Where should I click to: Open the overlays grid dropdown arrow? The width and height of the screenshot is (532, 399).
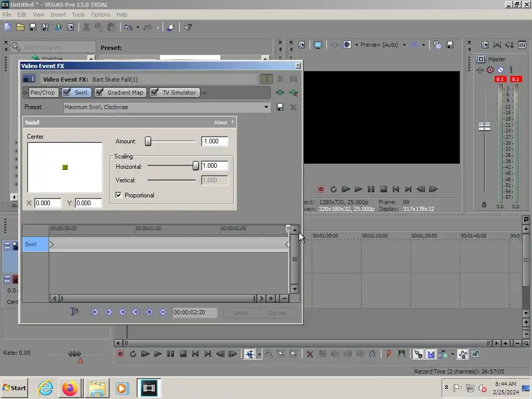tap(423, 45)
